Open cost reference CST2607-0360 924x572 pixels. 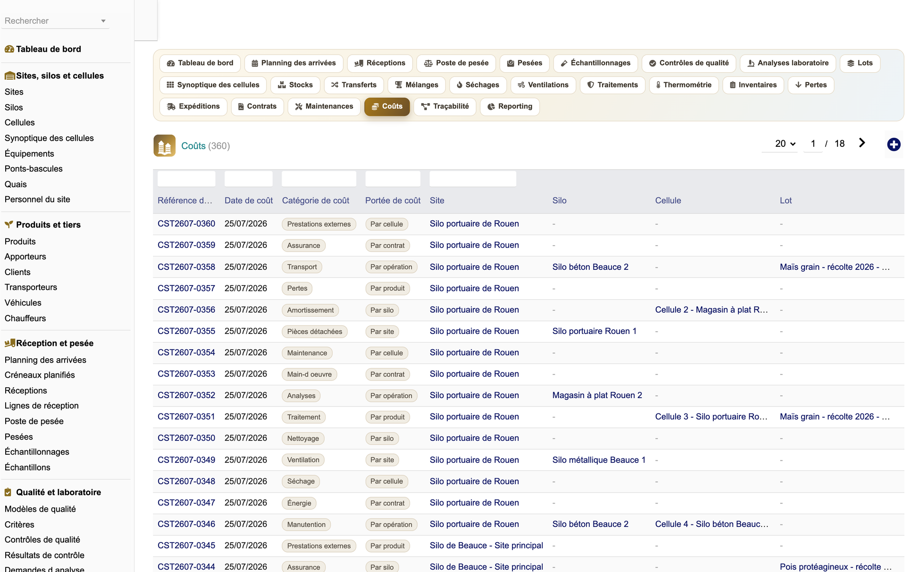point(186,224)
